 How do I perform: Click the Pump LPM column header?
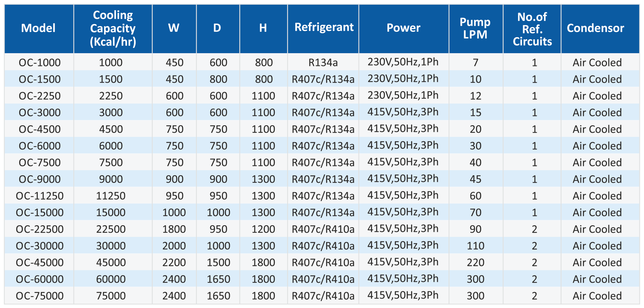click(475, 28)
